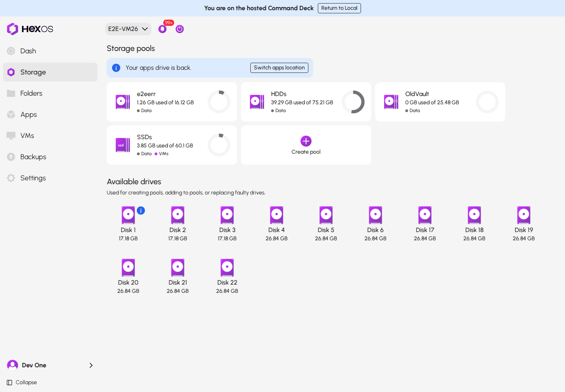The height and width of the screenshot is (392, 565).
Task: Select Storage in the sidebar
Action: point(50,72)
